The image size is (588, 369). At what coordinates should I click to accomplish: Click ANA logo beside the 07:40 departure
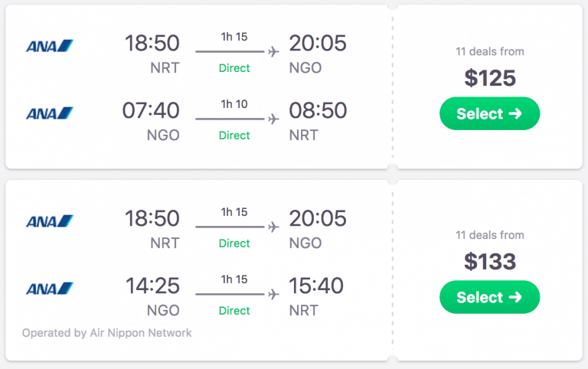pyautogui.click(x=49, y=113)
